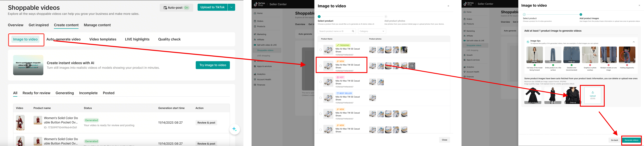Show the Incomplete videos tab
Viewport: 644px width, 146px height.
pyautogui.click(x=88, y=93)
